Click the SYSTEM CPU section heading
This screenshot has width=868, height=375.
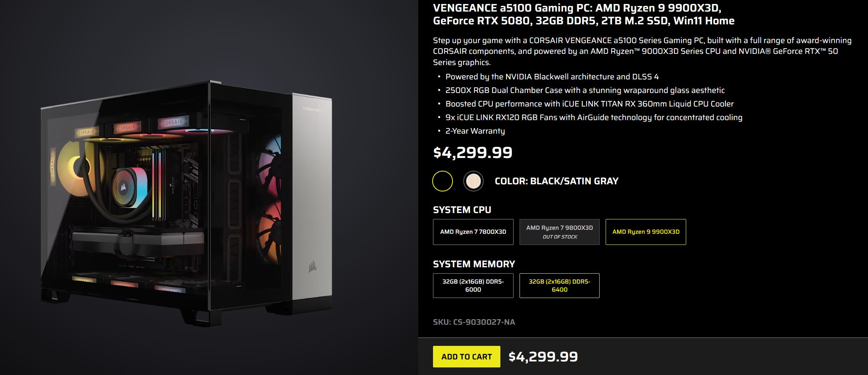pos(462,210)
